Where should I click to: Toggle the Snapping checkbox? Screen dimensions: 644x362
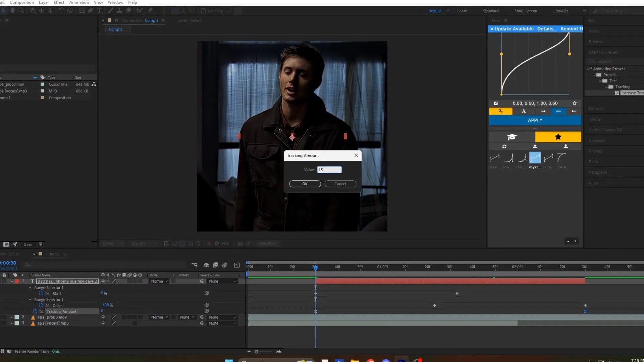(x=203, y=11)
